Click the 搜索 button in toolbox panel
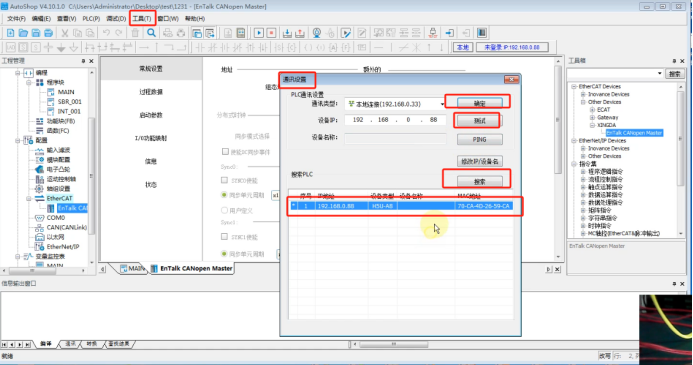Viewport: 693px width, 365px height. pos(674,74)
